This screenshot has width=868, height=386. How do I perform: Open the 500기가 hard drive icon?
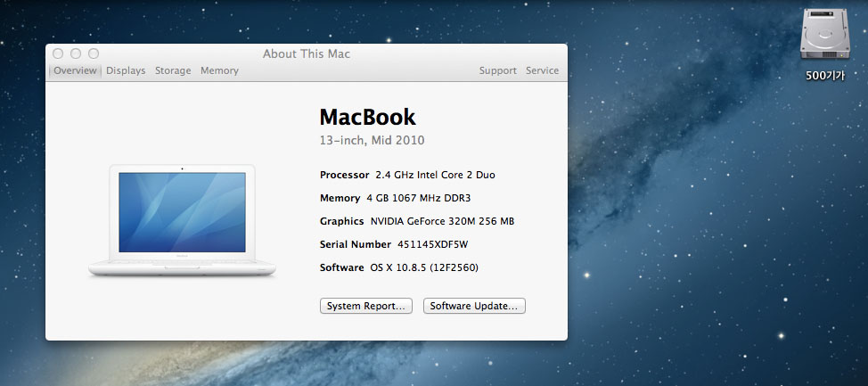[x=823, y=35]
